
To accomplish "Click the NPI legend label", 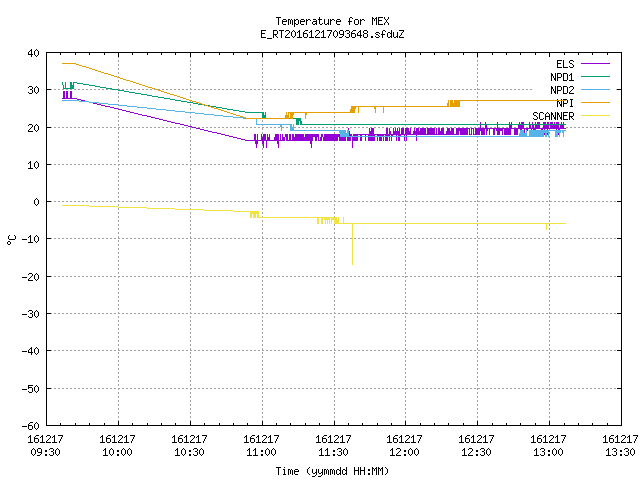I will [565, 103].
